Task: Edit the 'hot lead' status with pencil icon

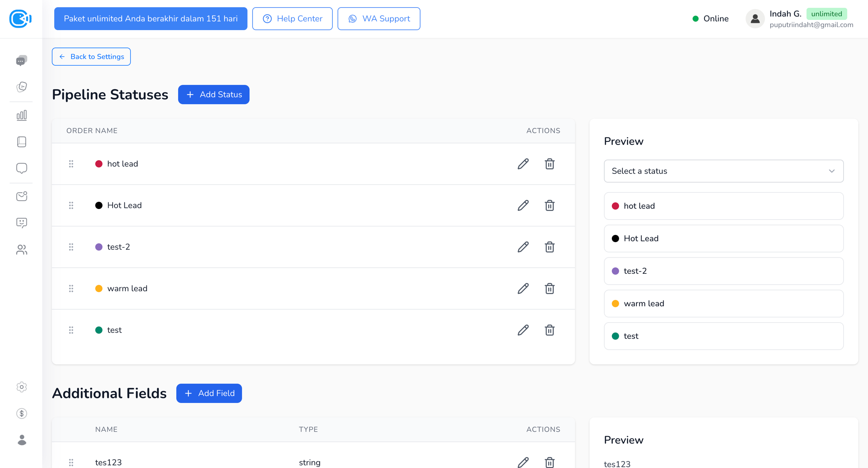Action: [x=523, y=164]
